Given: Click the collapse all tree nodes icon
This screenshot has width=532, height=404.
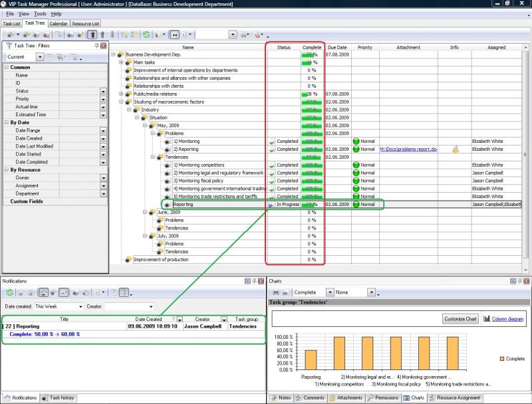Looking at the screenshot, I should pos(135,35).
